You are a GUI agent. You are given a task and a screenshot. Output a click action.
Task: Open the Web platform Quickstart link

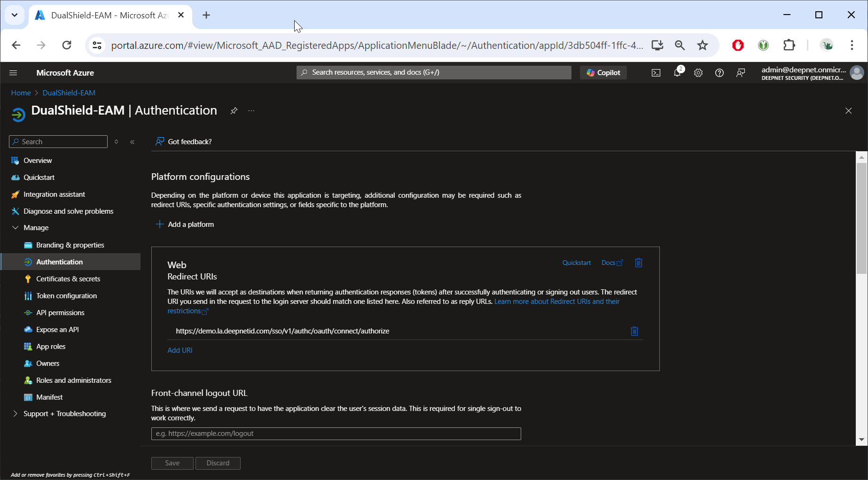(x=576, y=263)
